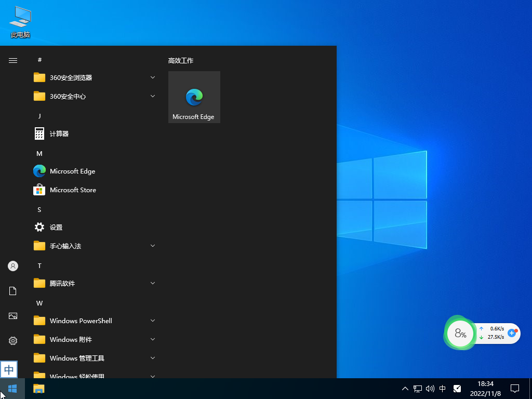
Task: Open the user account icon
Action: (x=13, y=266)
